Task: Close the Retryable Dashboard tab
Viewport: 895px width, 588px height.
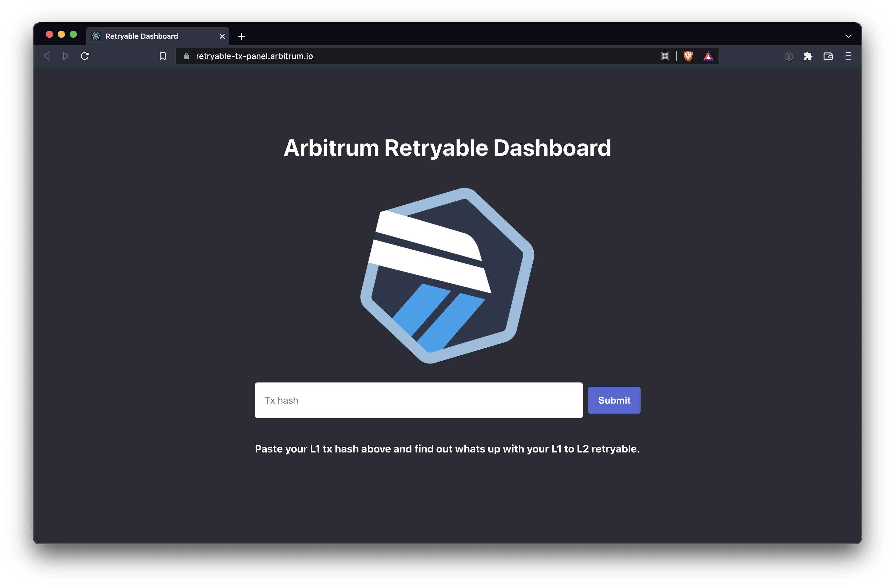Action: click(x=221, y=36)
